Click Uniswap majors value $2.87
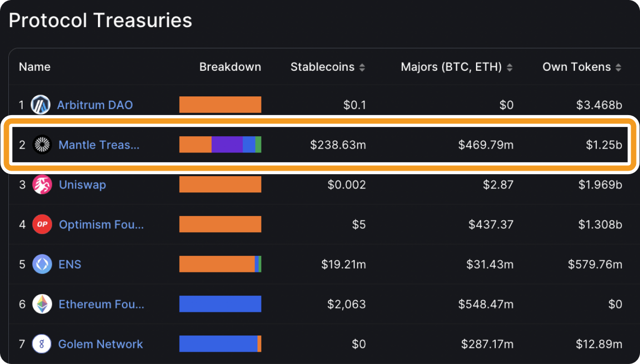 [498, 184]
